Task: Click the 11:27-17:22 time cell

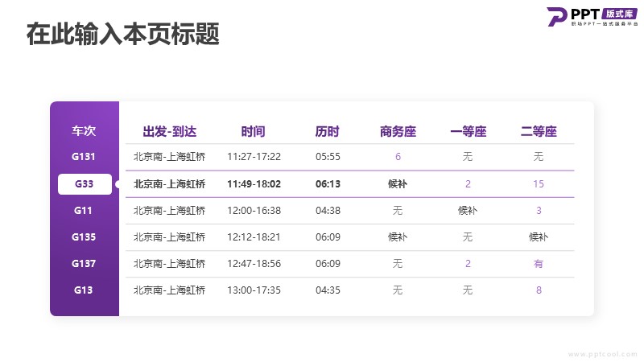Action: [x=254, y=157]
